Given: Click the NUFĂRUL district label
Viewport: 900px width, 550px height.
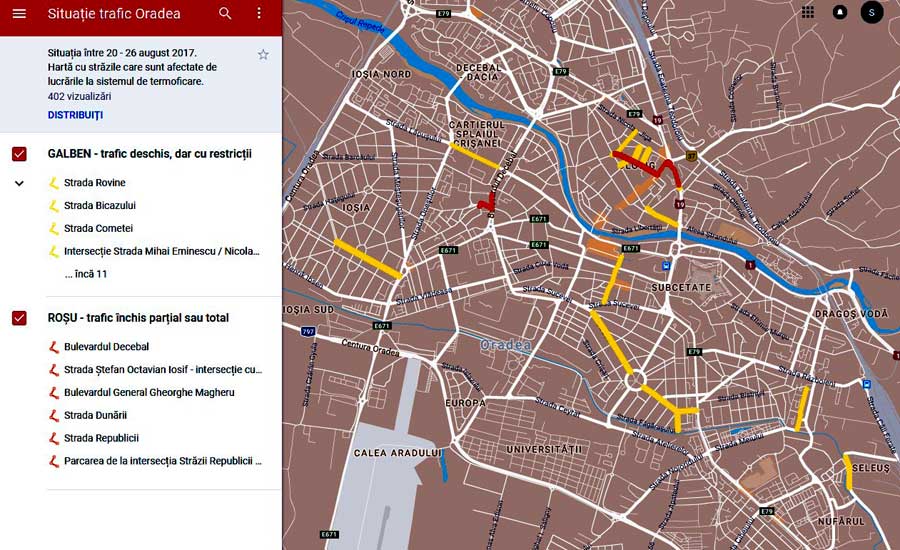Looking at the screenshot, I should [x=841, y=521].
